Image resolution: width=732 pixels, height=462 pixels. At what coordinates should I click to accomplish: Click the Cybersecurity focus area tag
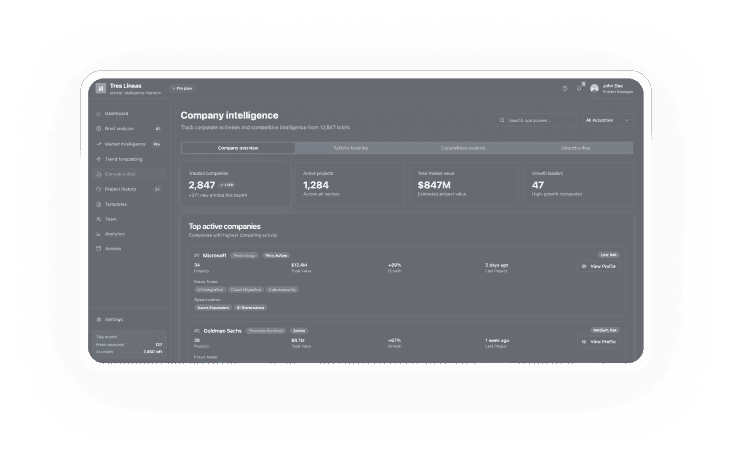coord(282,290)
